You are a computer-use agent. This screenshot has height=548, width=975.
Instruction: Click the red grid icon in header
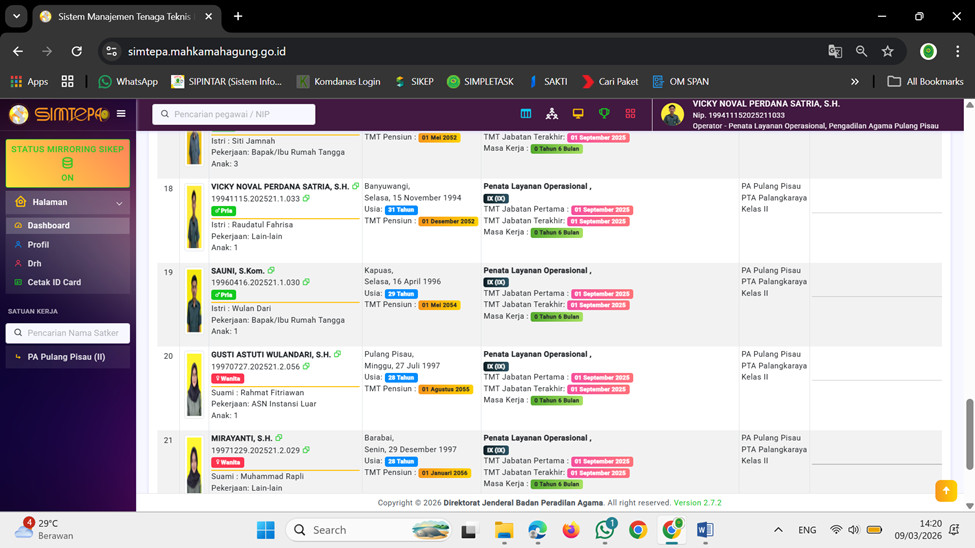pos(630,114)
